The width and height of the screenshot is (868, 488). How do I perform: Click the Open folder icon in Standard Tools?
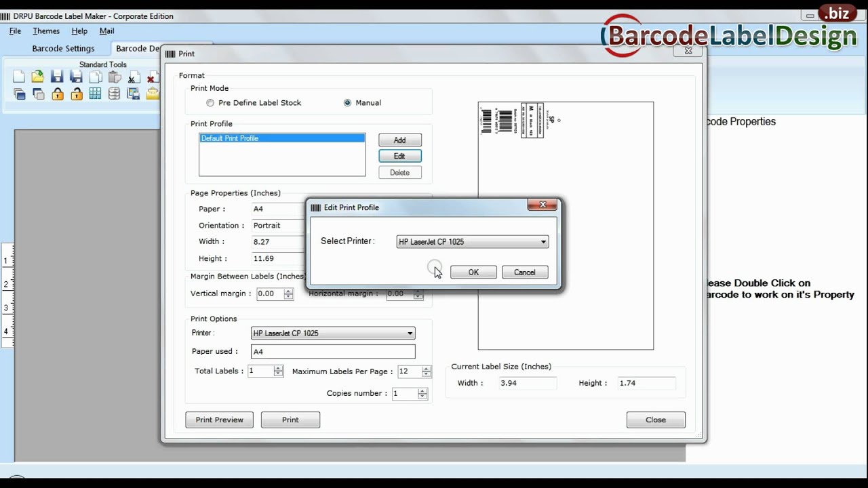tap(38, 77)
